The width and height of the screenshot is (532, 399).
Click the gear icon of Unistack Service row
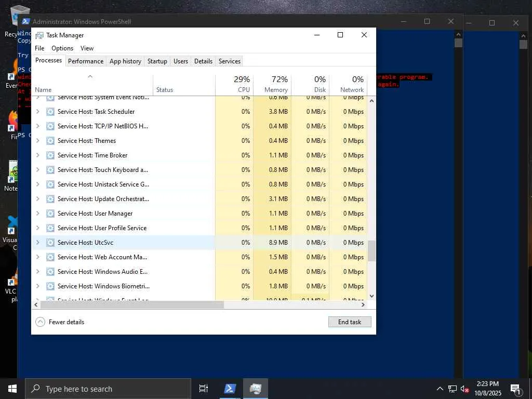50,184
